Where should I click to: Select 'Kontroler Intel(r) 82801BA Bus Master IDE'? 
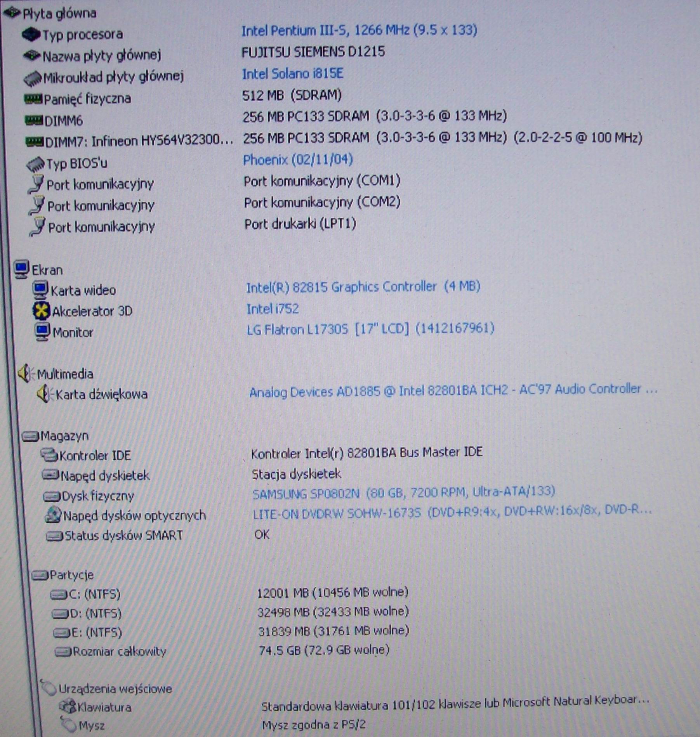pos(367,453)
